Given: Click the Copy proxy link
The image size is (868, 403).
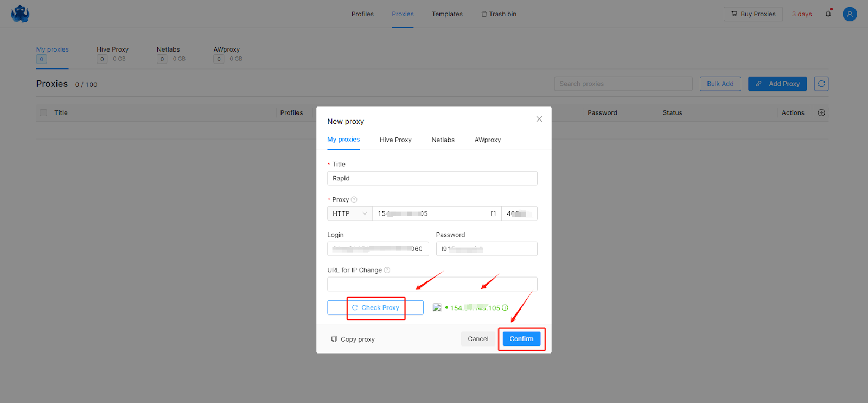Looking at the screenshot, I should click(353, 339).
